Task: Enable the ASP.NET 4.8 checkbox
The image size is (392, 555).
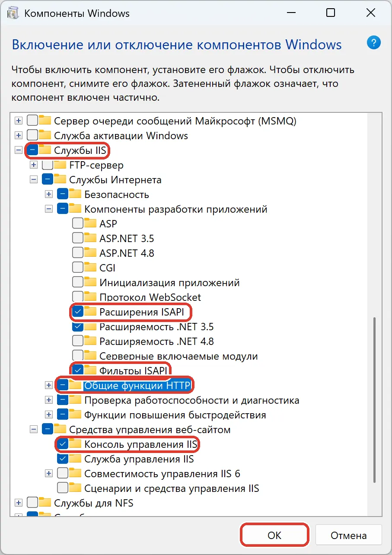Action: click(78, 253)
